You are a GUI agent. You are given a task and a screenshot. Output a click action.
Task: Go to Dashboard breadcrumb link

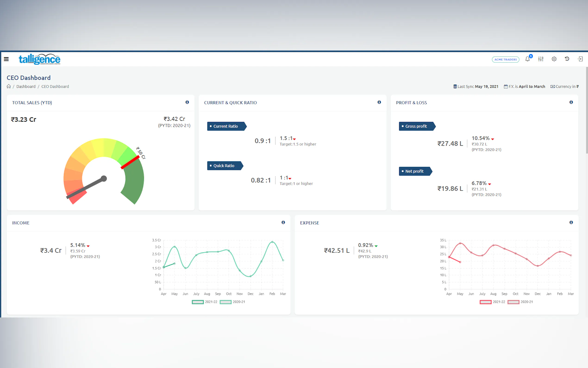[x=26, y=87]
